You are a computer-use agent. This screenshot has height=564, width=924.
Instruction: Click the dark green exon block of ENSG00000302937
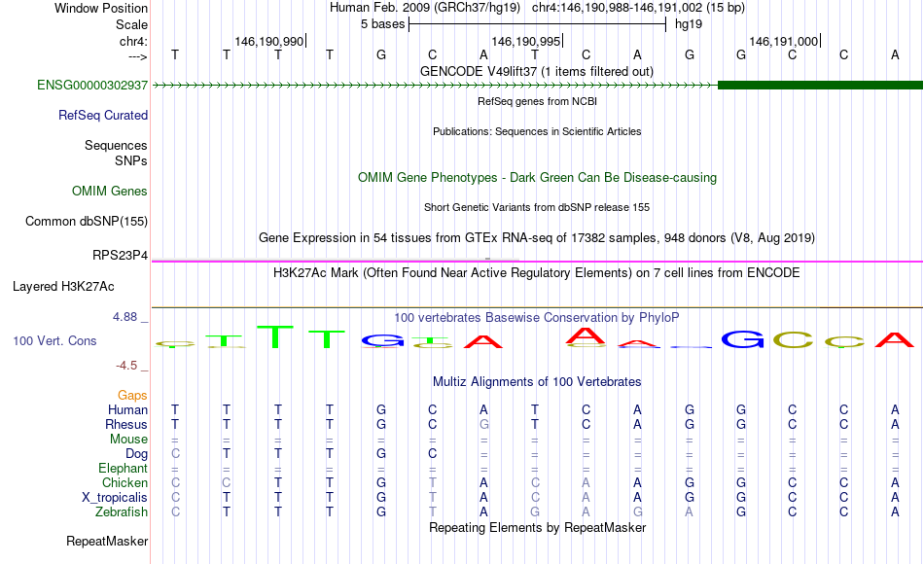(x=820, y=86)
